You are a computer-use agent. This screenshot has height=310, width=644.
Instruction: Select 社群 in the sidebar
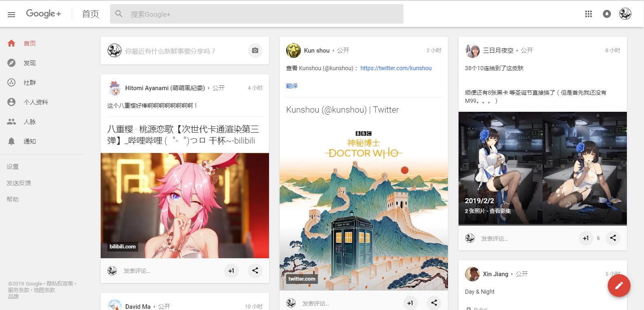[30, 82]
